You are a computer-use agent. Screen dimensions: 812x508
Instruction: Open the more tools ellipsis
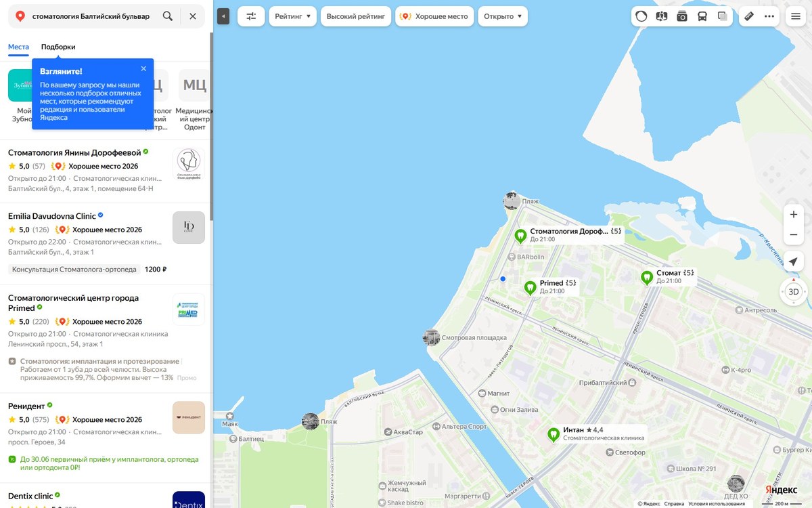[769, 16]
